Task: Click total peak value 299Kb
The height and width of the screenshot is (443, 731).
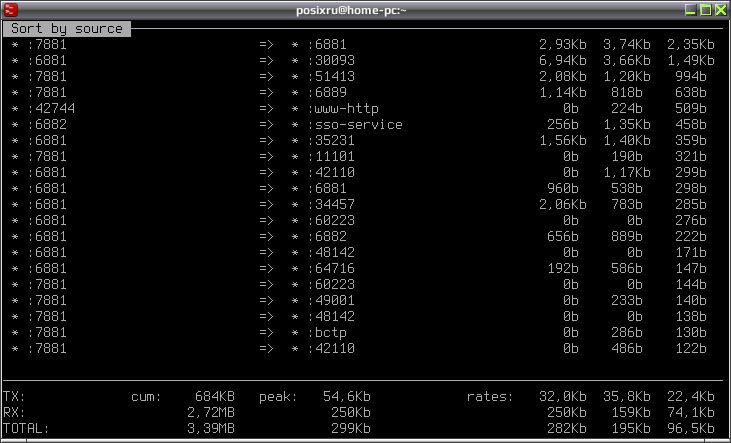Action: coord(351,429)
